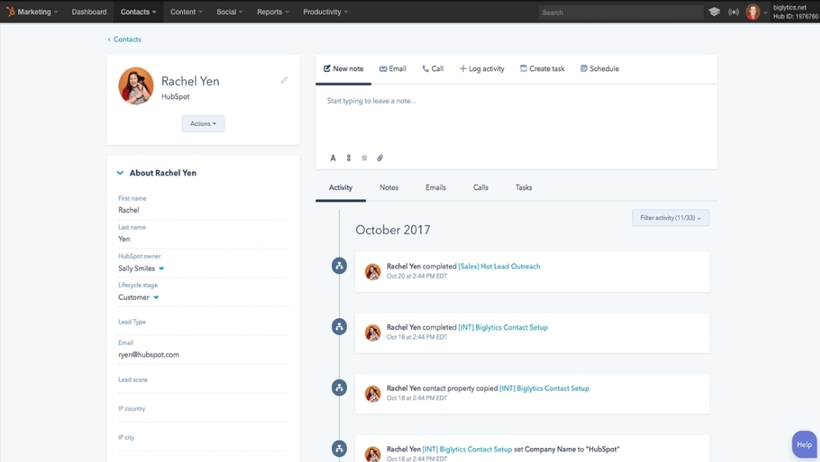Attach a file with the paperclip icon
820x462 pixels.
380,158
